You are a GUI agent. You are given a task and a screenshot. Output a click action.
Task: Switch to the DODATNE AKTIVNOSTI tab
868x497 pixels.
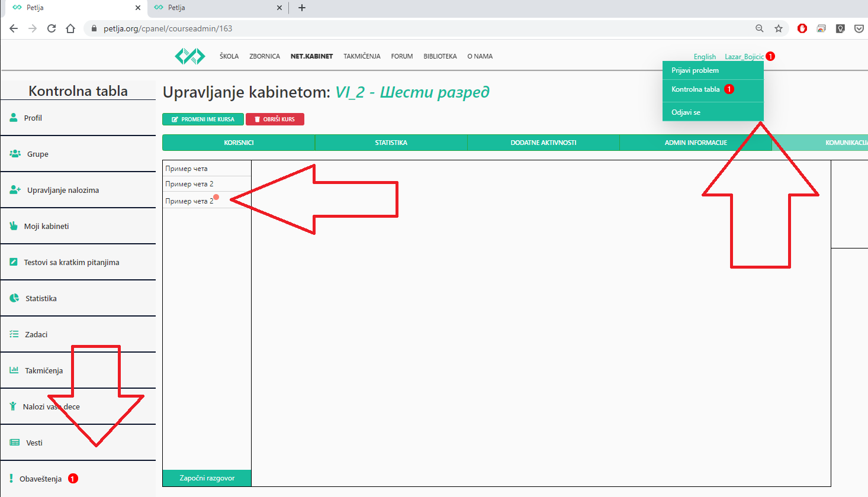click(543, 143)
